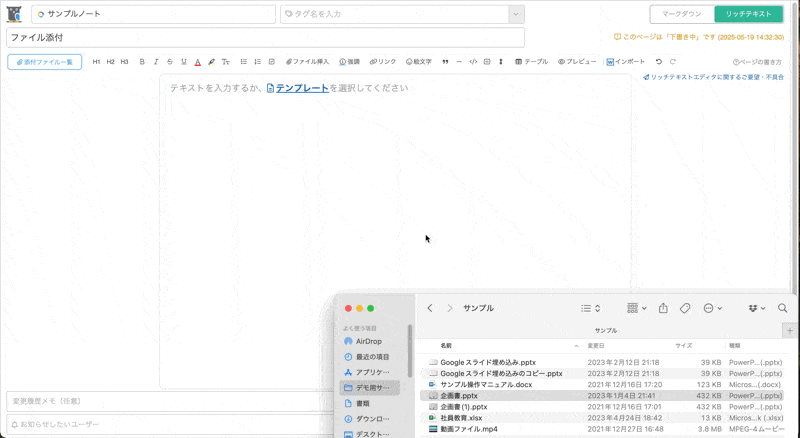Insert a numbered list

click(258, 62)
